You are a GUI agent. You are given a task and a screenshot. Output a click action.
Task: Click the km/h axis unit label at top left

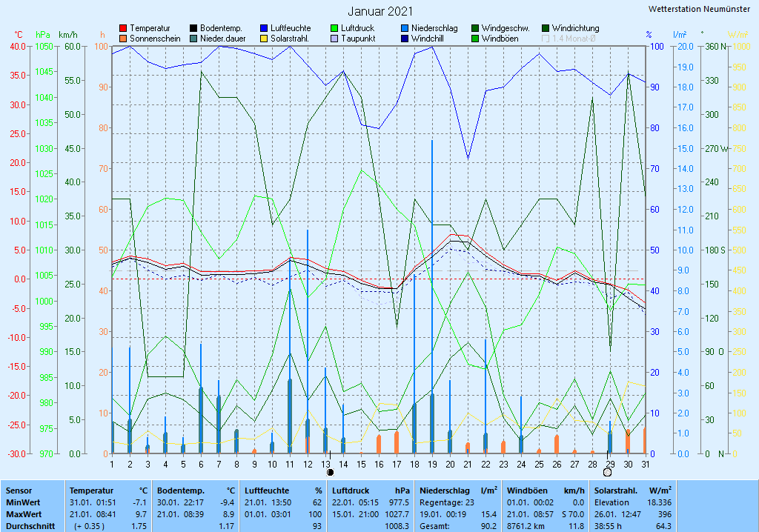point(67,35)
